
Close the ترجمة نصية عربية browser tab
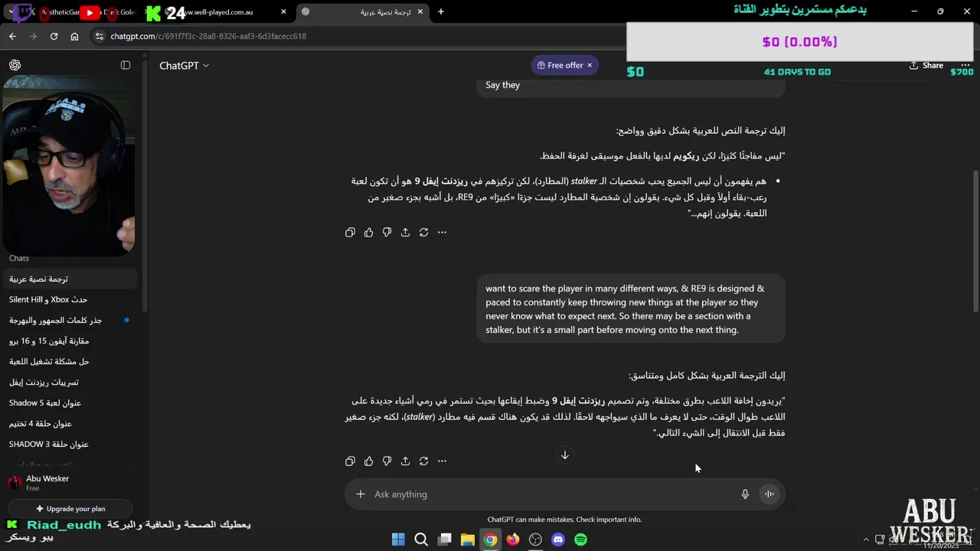pyautogui.click(x=420, y=11)
